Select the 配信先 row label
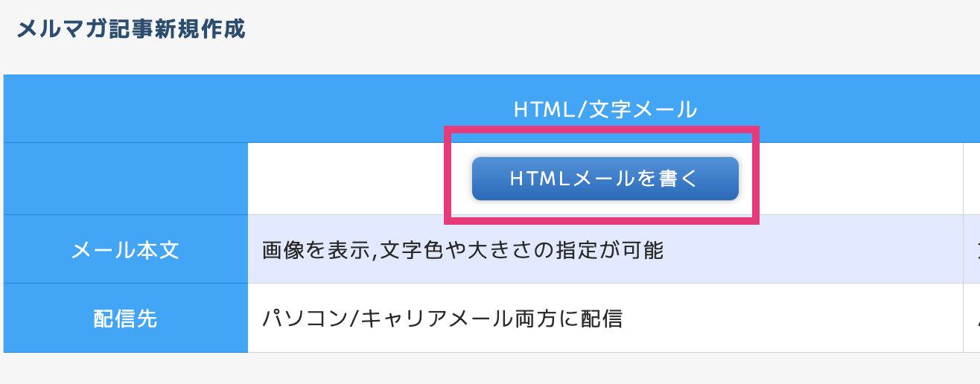The height and width of the screenshot is (384, 980). pos(125,319)
